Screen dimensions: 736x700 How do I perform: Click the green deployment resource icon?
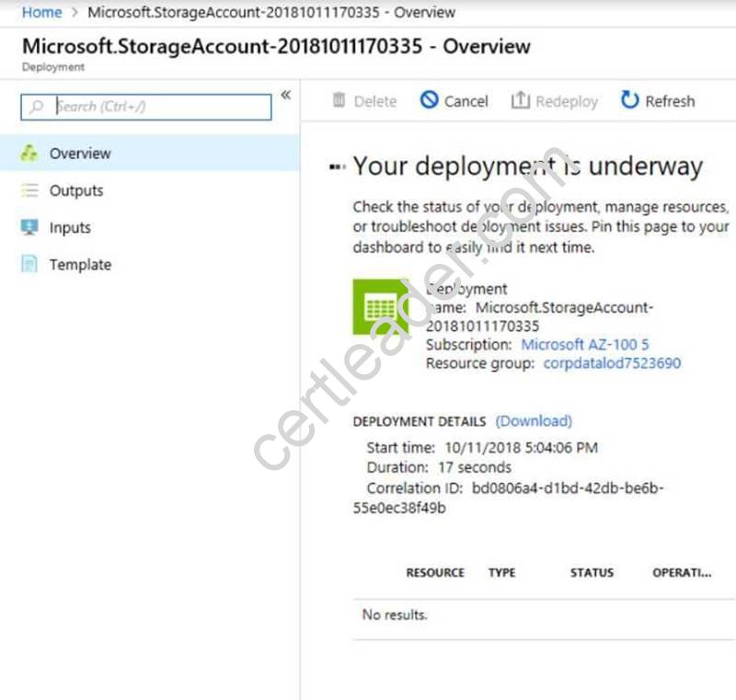[381, 307]
